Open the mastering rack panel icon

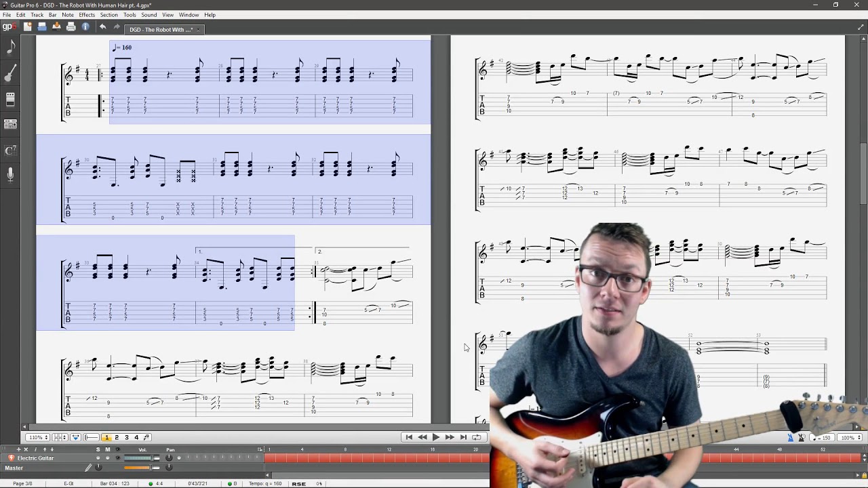pyautogui.click(x=10, y=125)
